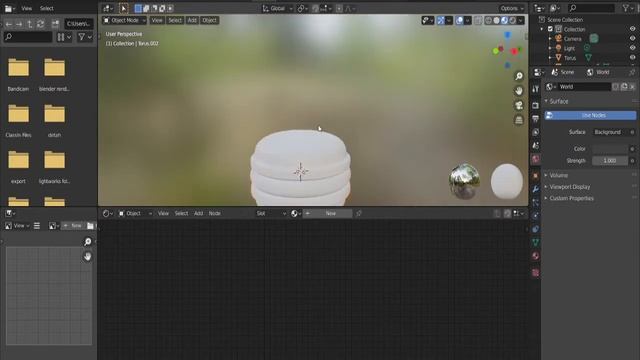Open the shader type Object dropdown
Screen dimensions: 640x360
[x=135, y=213]
